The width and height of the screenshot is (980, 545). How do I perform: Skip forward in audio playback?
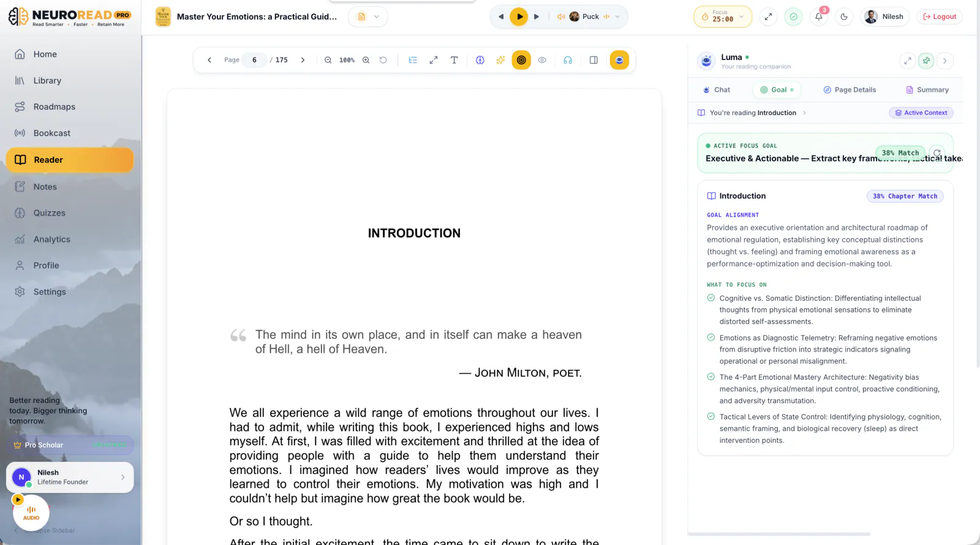(537, 17)
